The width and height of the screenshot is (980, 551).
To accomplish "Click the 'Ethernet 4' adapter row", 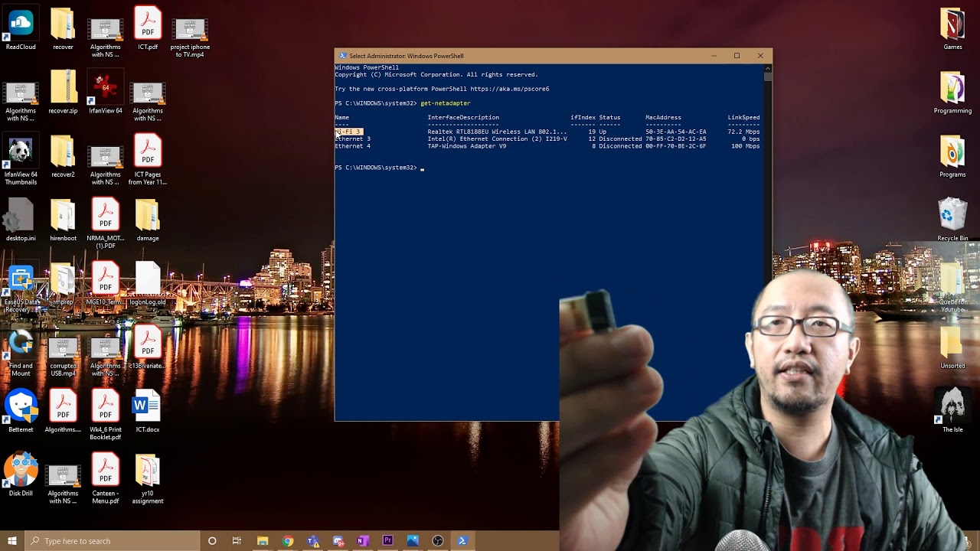I will pos(547,145).
